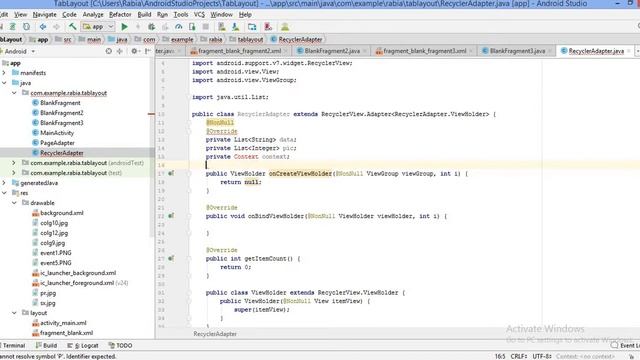Screen dimensions: 640x360
Task: Expand the com.example.rabia.tablayout (test) package
Action: (14, 173)
